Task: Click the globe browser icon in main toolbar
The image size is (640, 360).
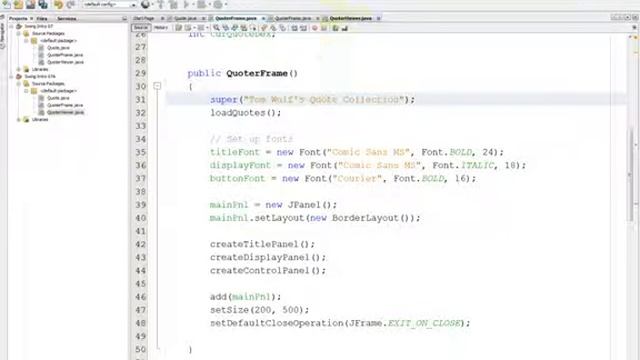Action: tap(145, 4)
